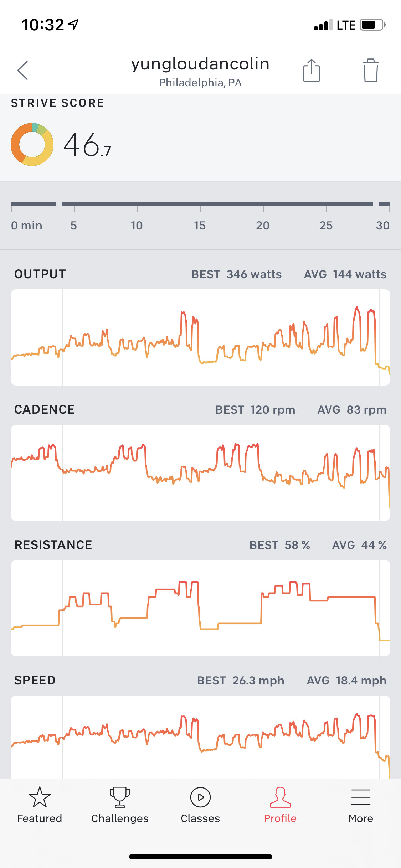The height and width of the screenshot is (868, 401).
Task: Tap the Cadence rpm graph
Action: pos(200,472)
